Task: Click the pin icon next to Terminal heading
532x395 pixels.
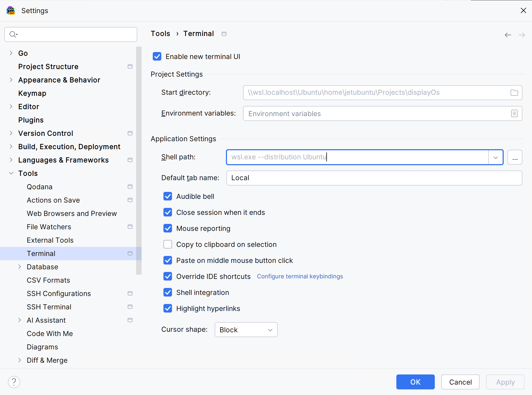Action: [224, 34]
